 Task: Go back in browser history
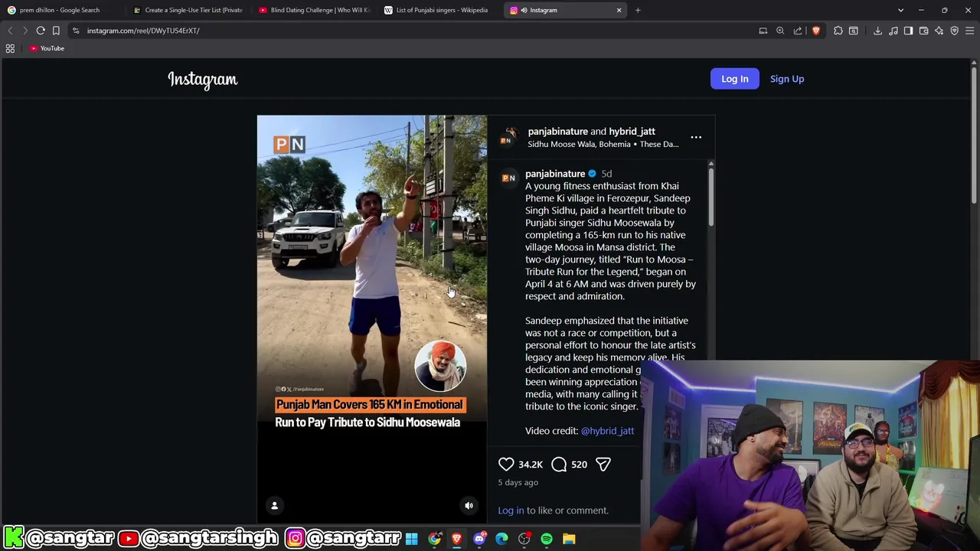tap(10, 31)
